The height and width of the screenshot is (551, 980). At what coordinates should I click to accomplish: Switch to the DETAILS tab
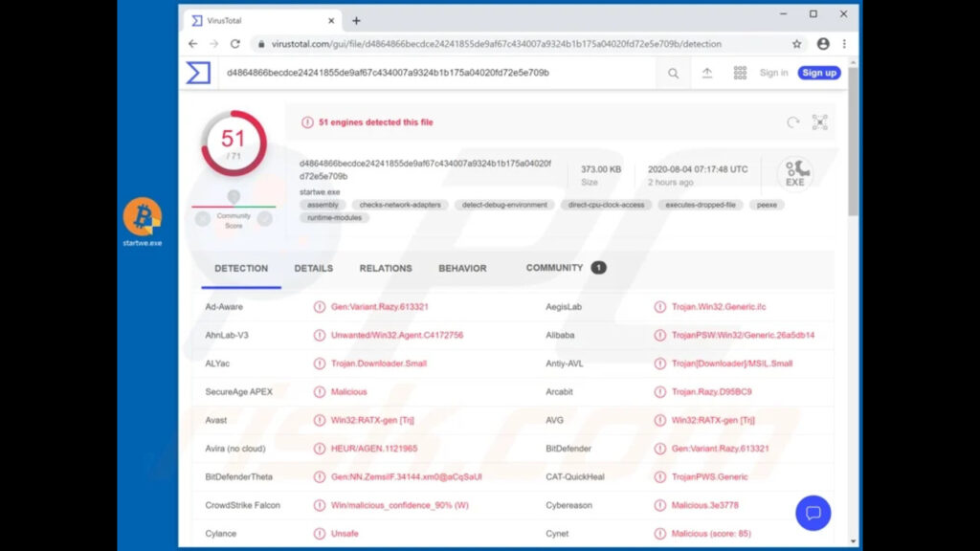(x=314, y=268)
